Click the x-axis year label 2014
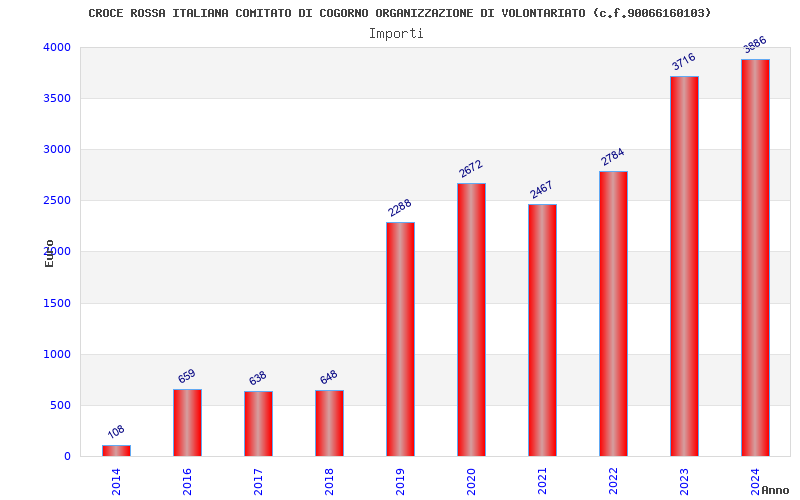Screen dimensions: 800x500 [116, 482]
